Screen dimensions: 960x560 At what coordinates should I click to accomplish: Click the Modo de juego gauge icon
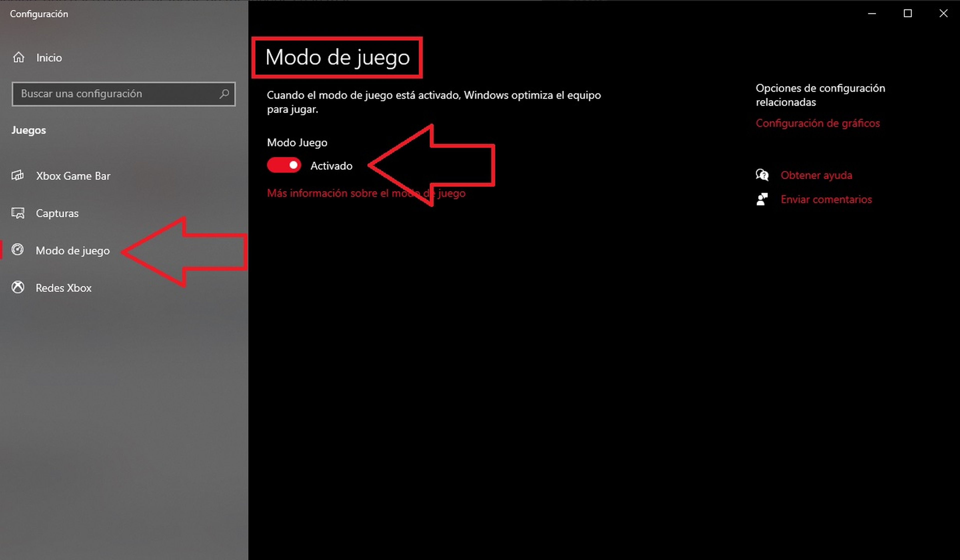pos(17,250)
